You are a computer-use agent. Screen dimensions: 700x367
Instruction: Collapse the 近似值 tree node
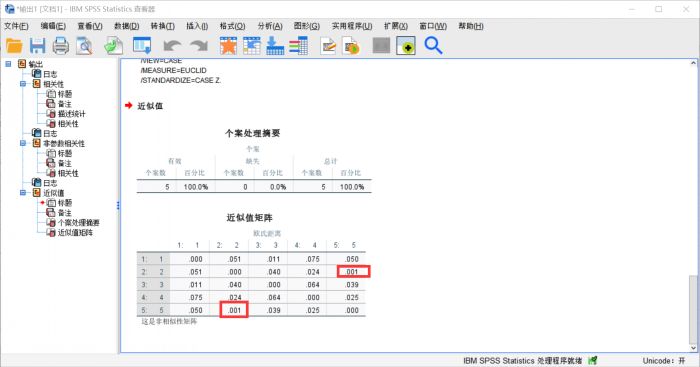(23, 193)
